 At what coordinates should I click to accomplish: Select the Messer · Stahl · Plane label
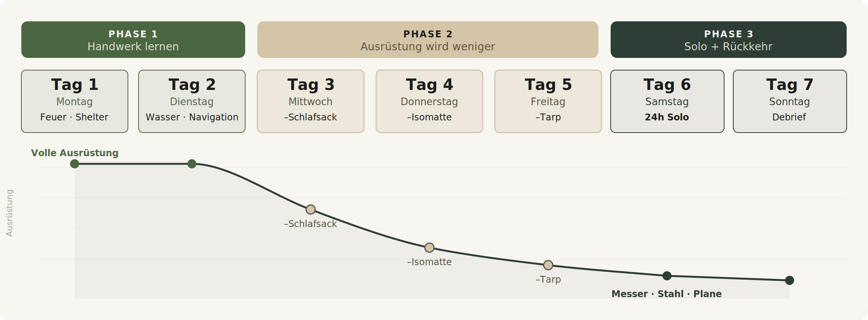667,294
